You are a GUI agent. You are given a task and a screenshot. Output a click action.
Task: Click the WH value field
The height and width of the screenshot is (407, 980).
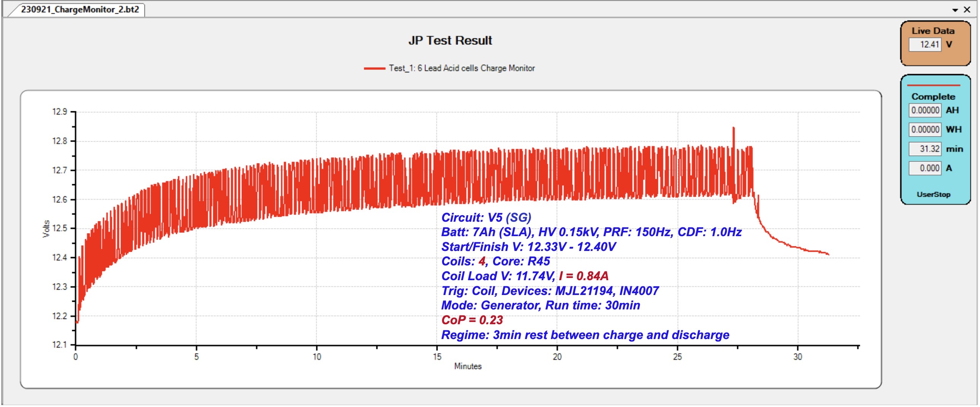point(925,129)
